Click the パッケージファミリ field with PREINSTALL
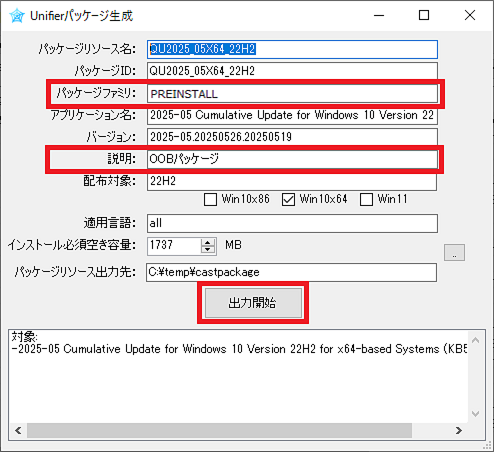 coord(292,94)
